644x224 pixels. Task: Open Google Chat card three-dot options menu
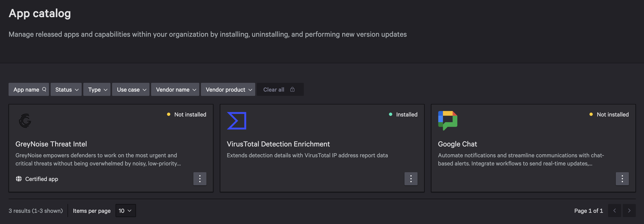pyautogui.click(x=622, y=179)
